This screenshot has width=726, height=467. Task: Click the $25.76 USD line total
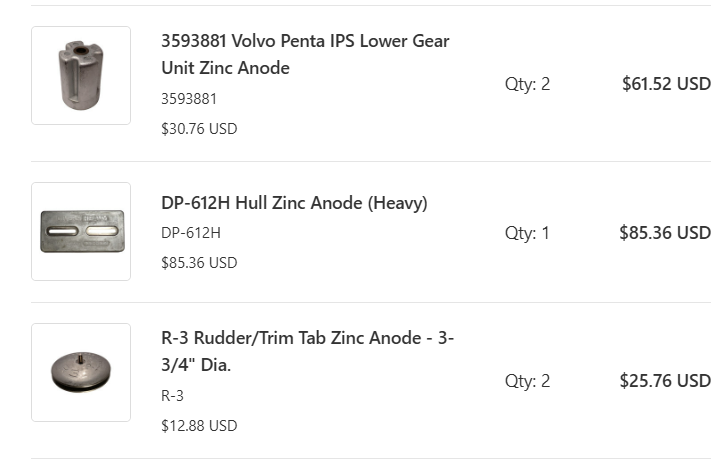(665, 381)
